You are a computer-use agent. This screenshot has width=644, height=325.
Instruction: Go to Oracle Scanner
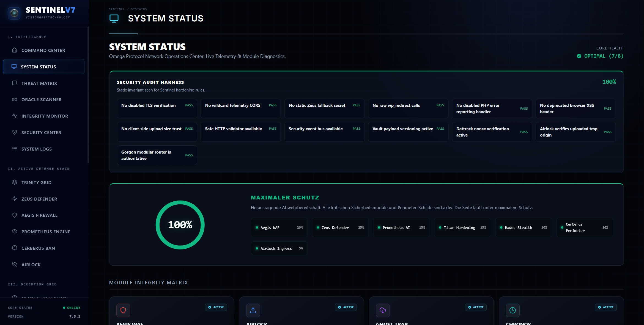pyautogui.click(x=43, y=99)
